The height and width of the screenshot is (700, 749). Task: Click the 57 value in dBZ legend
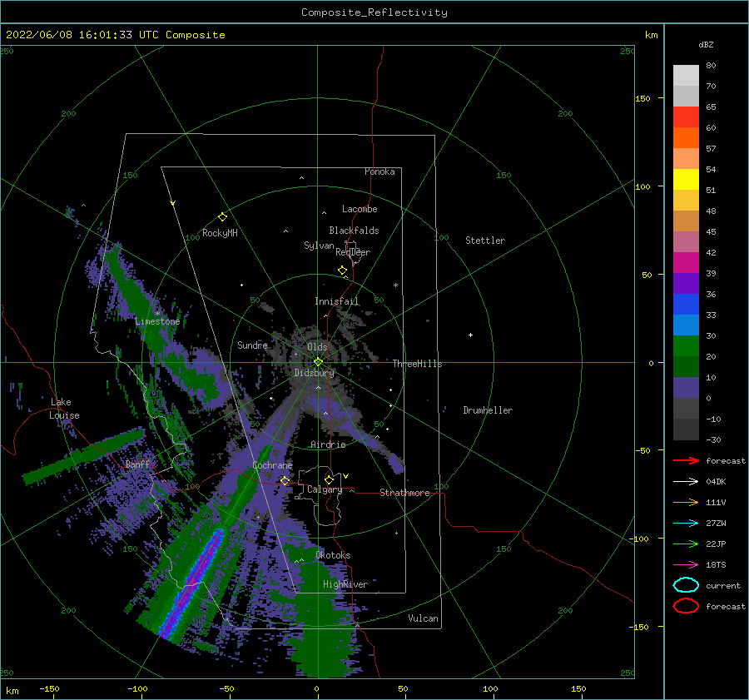tap(711, 149)
